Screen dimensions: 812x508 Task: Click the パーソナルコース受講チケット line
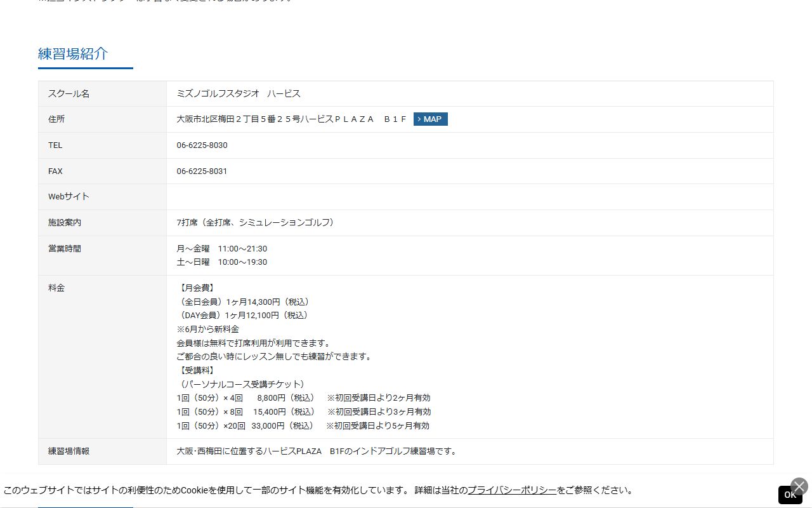click(241, 385)
